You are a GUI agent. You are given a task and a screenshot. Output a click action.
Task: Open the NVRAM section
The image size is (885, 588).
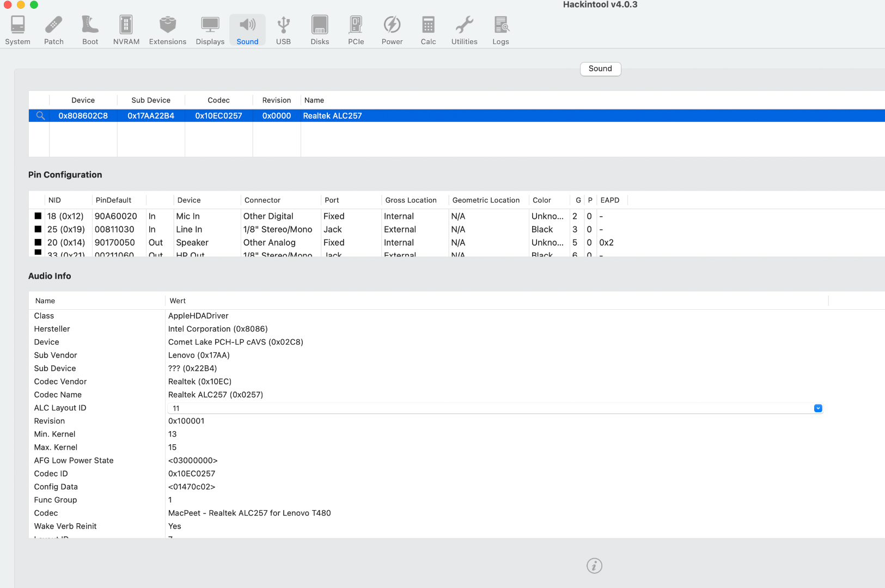point(126,30)
